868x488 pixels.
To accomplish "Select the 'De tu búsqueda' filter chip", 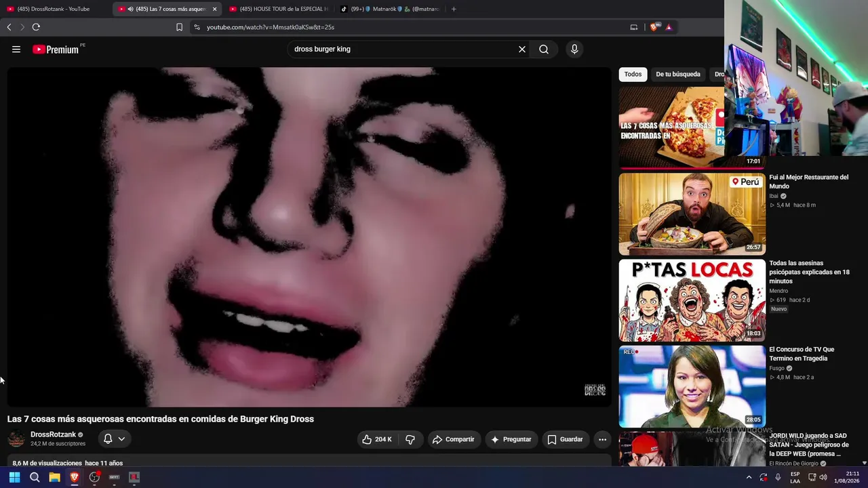I will [678, 75].
